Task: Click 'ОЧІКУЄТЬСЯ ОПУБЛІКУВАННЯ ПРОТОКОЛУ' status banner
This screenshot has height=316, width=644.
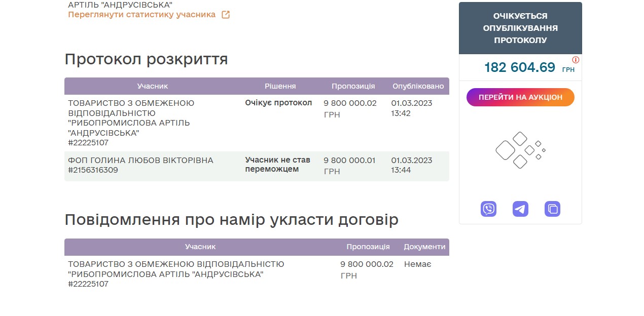Action: [520, 28]
